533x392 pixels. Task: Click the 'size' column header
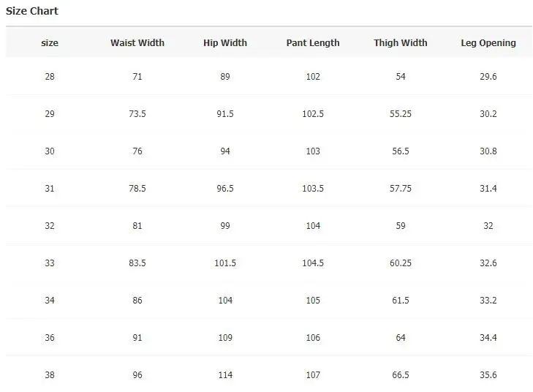pyautogui.click(x=50, y=43)
